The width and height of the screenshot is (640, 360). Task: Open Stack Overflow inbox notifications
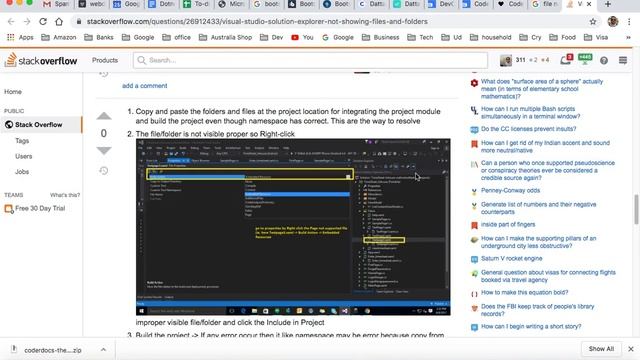[x=566, y=60]
